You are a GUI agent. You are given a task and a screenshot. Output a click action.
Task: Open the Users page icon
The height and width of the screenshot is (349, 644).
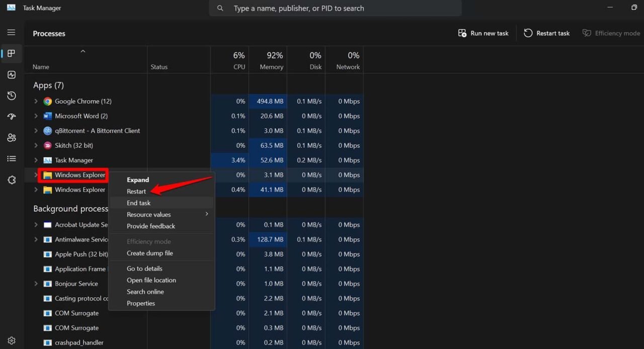[x=11, y=137]
